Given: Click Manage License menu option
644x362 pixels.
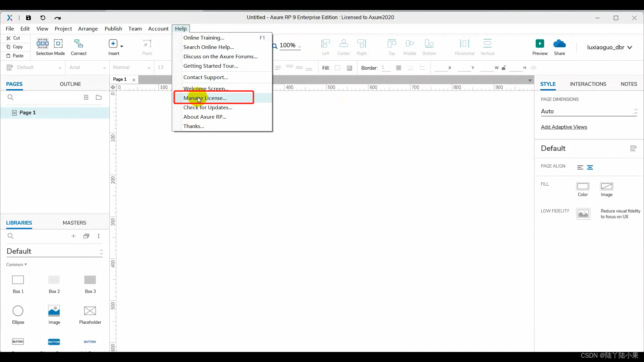Looking at the screenshot, I should point(205,98).
